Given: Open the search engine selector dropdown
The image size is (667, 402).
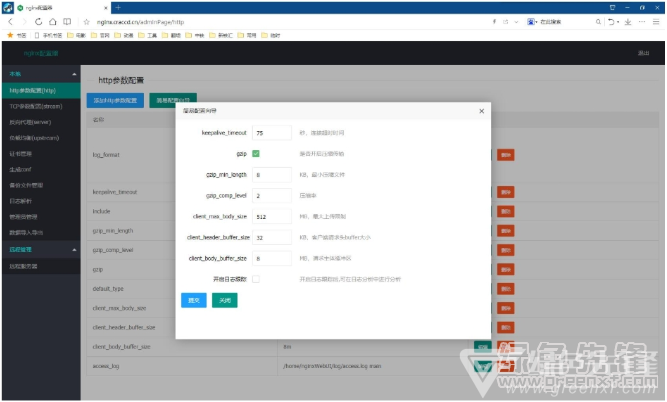Looking at the screenshot, I should coord(532,22).
